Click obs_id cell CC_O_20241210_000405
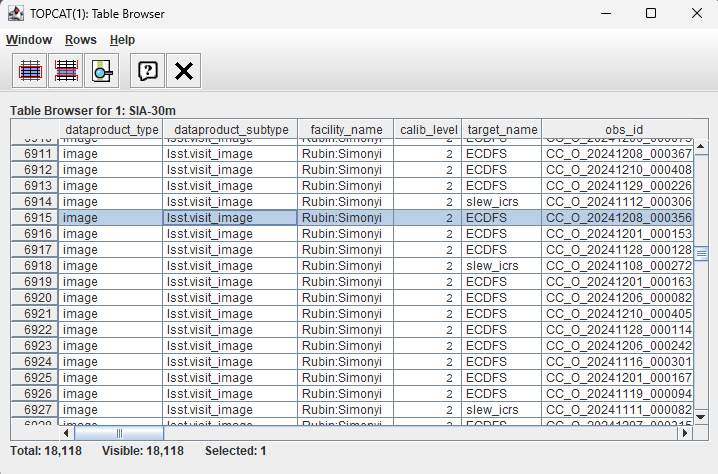The width and height of the screenshot is (718, 474). [618, 314]
